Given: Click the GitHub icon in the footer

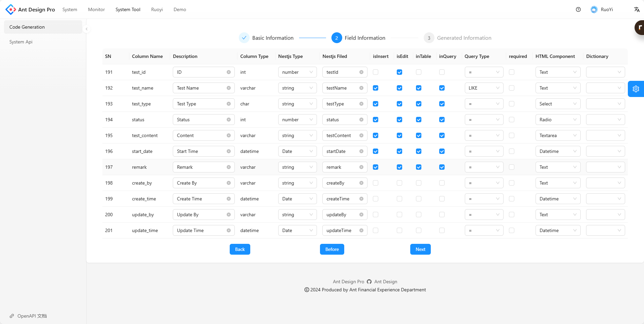Looking at the screenshot, I should click(369, 282).
